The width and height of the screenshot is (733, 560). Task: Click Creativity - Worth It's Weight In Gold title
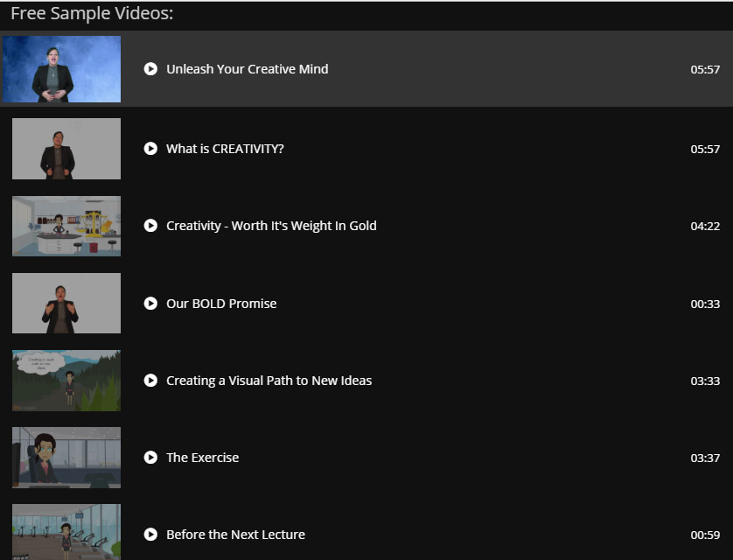[x=271, y=226]
